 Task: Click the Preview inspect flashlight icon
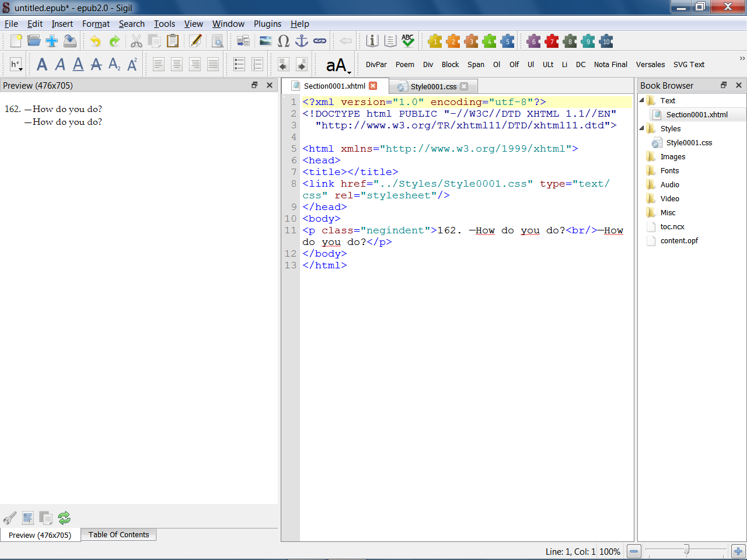pyautogui.click(x=10, y=517)
